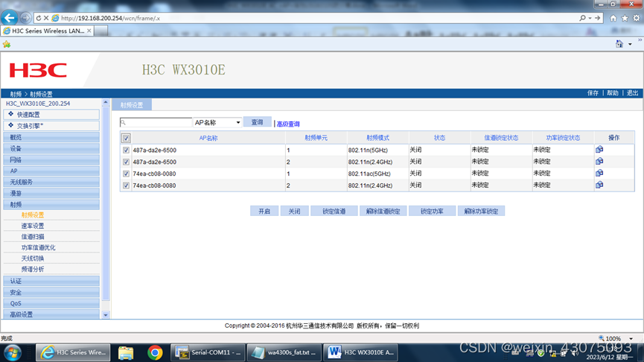Open operation icon for 74ea-cb08-0080 radio 1
644x362 pixels.
coord(599,173)
